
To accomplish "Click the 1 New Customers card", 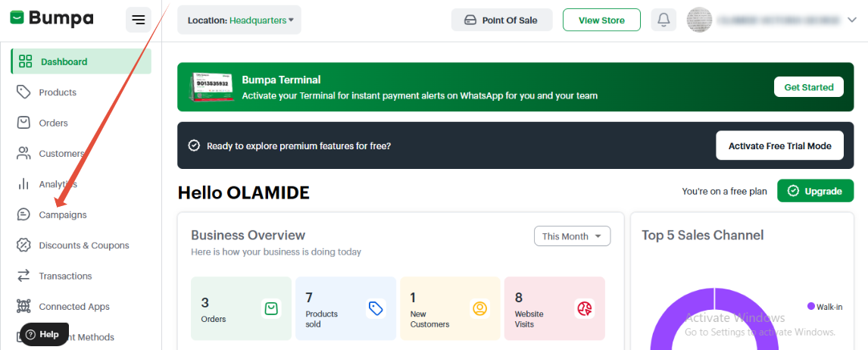I will 450,308.
